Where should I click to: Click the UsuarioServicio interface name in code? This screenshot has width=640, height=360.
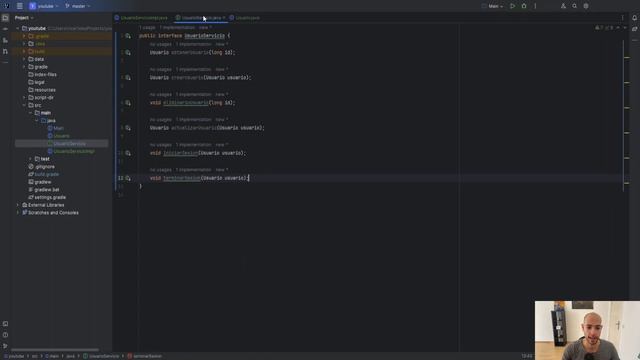[x=204, y=36]
